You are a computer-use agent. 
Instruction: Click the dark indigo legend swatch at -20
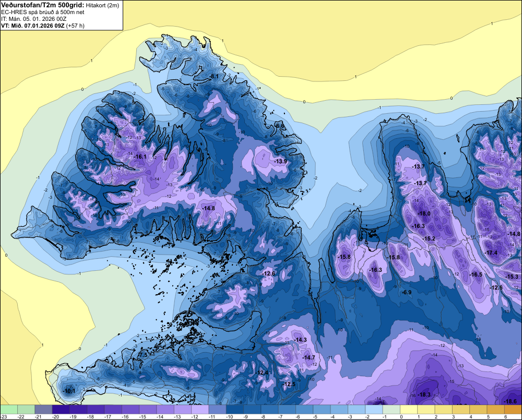pos(61,410)
